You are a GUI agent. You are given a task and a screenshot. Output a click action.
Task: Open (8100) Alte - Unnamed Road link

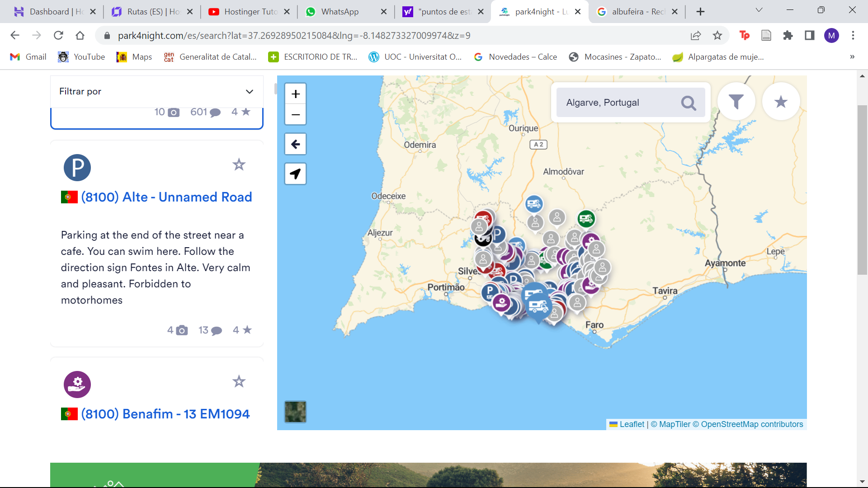tap(166, 197)
